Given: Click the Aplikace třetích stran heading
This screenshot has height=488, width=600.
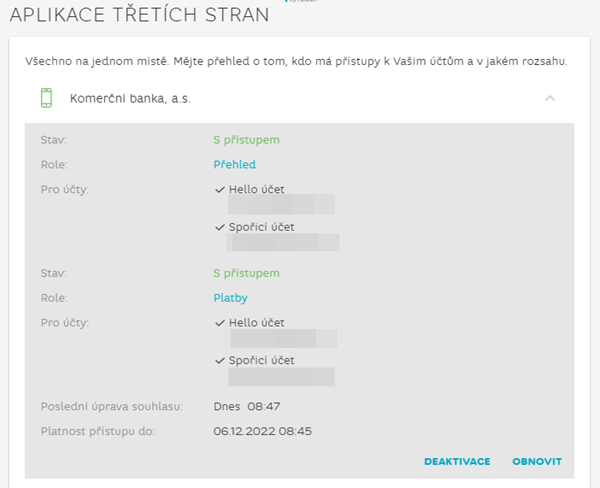Looking at the screenshot, I should tap(140, 15).
